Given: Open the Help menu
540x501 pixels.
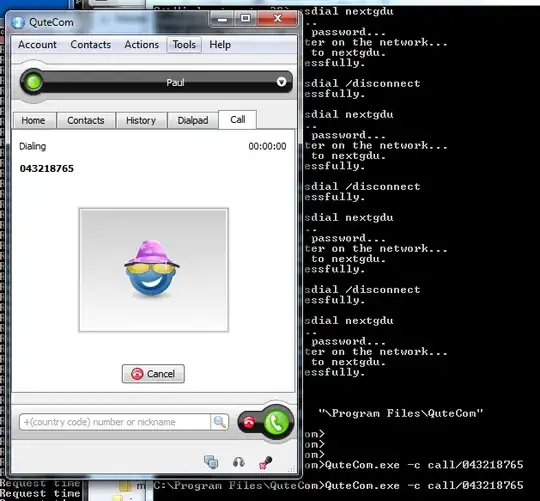Looking at the screenshot, I should click(x=220, y=45).
